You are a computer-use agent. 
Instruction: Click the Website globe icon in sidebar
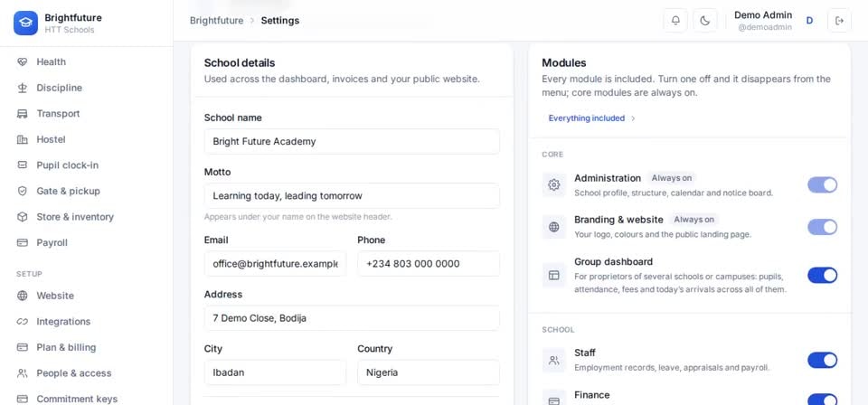(22, 296)
